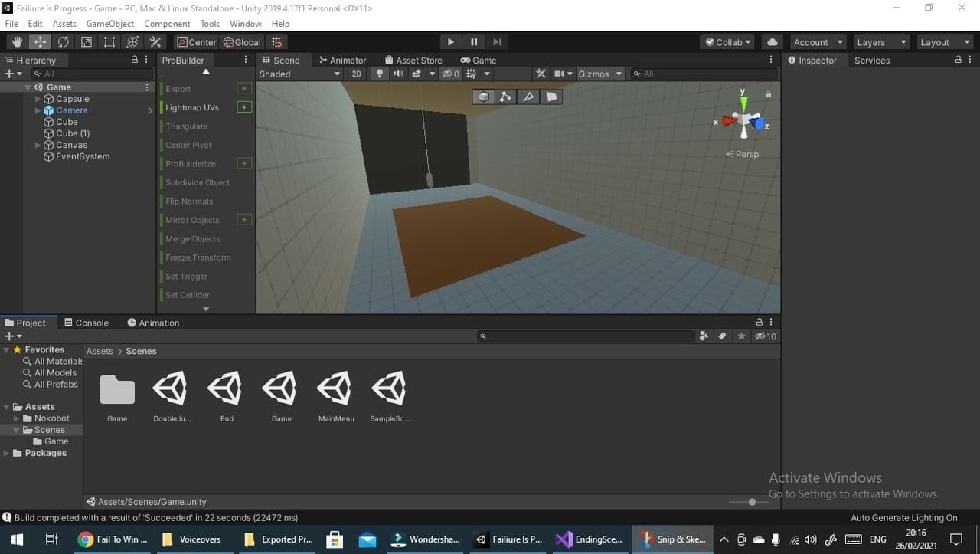
Task: Open the Account dropdown
Action: pyautogui.click(x=818, y=42)
